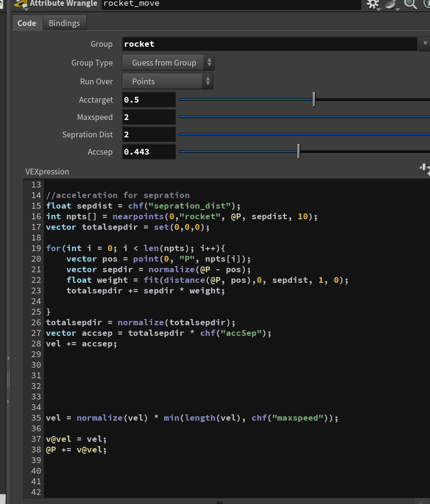Click the Group field containing rocket
Image resolution: width=430 pixels, height=504 pixels.
[269, 44]
